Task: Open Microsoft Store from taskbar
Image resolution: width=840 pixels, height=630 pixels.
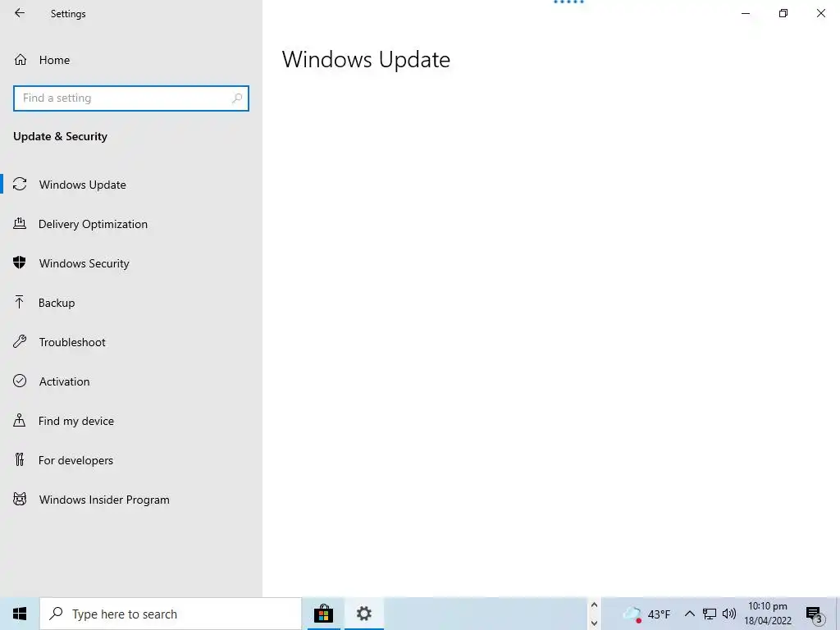Action: pyautogui.click(x=323, y=614)
